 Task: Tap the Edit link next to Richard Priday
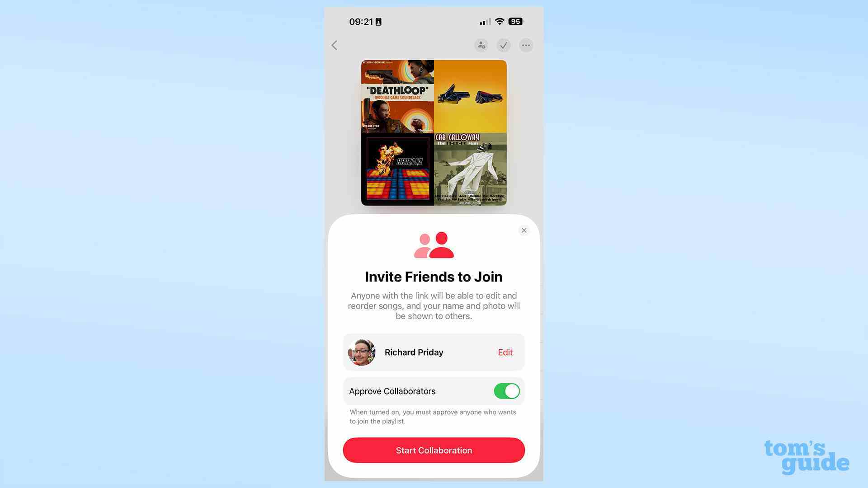click(505, 352)
